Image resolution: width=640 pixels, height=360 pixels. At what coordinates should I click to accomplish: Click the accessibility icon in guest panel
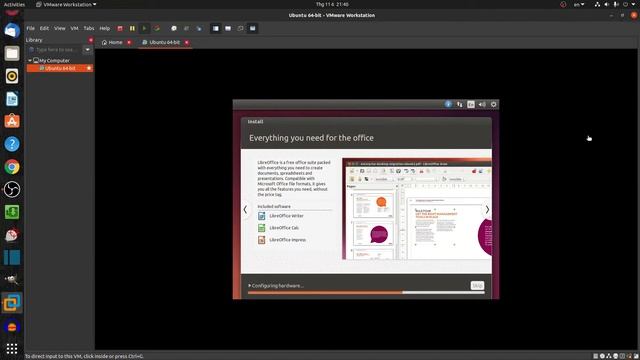coord(448,104)
